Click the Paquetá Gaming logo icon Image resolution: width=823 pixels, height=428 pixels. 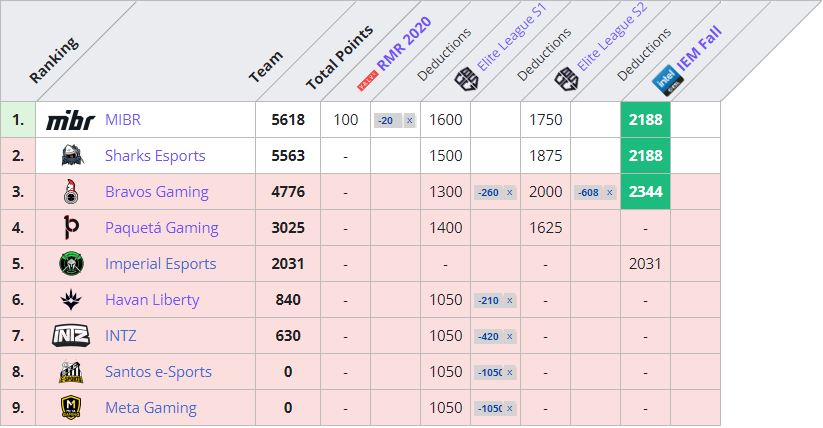tap(71, 228)
